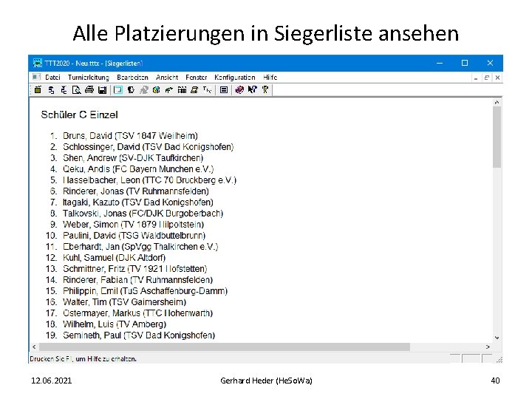The image size is (532, 399).
Task: Click vertical scrollbar up arrow
Action: pyautogui.click(x=497, y=102)
